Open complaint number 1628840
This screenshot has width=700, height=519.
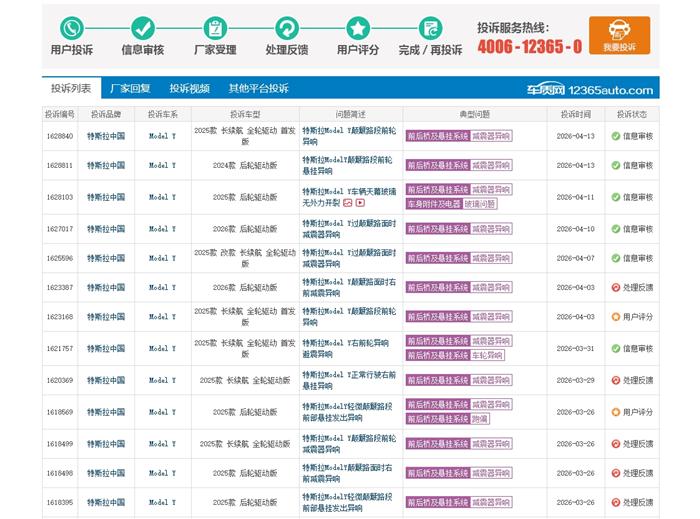[x=59, y=136]
